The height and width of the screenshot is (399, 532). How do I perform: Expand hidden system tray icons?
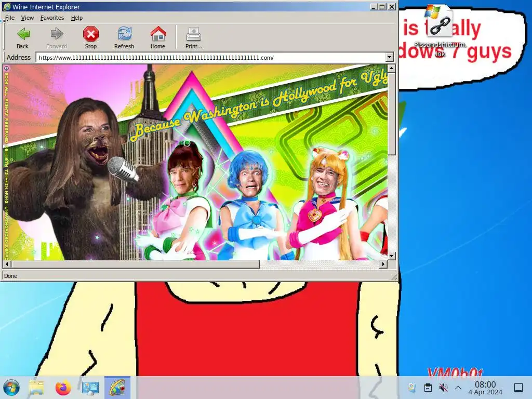[458, 388]
